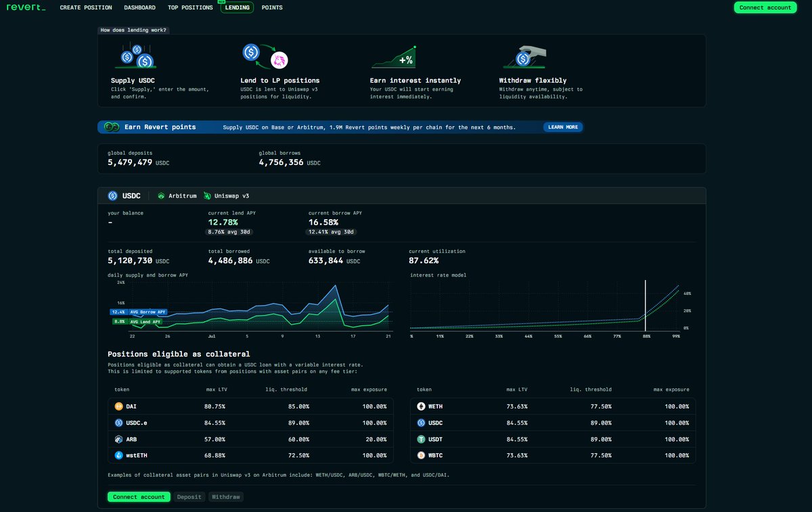Click the utilization marker in rate model
Viewport: 812px width, 512px height.
click(x=646, y=304)
